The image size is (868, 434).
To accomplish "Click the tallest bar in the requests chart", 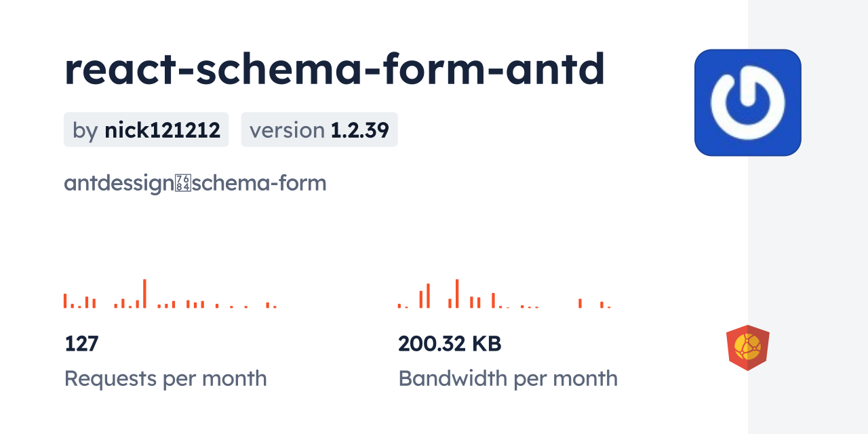I will click(144, 294).
